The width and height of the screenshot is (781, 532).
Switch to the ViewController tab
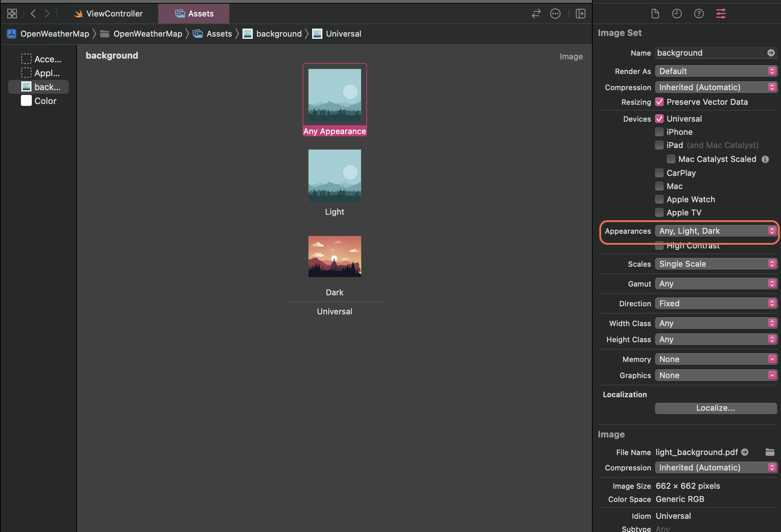(x=109, y=14)
